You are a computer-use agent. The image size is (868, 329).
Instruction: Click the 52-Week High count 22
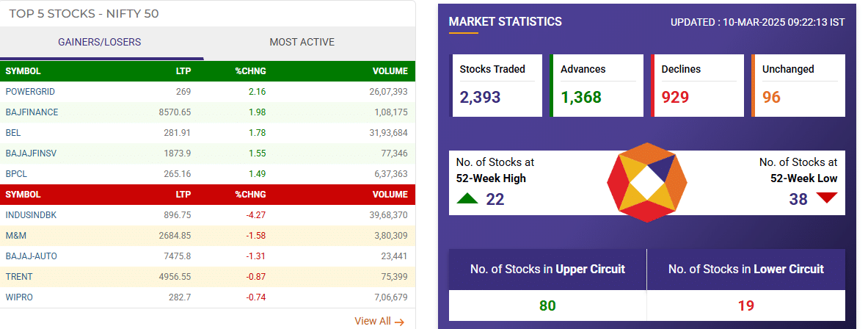point(495,199)
